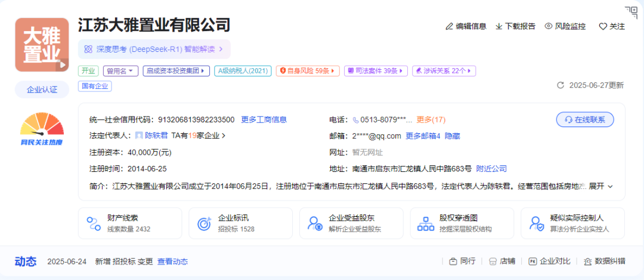The image size is (644, 280).
Task: Click the 企业认证 button
Action: [42, 90]
